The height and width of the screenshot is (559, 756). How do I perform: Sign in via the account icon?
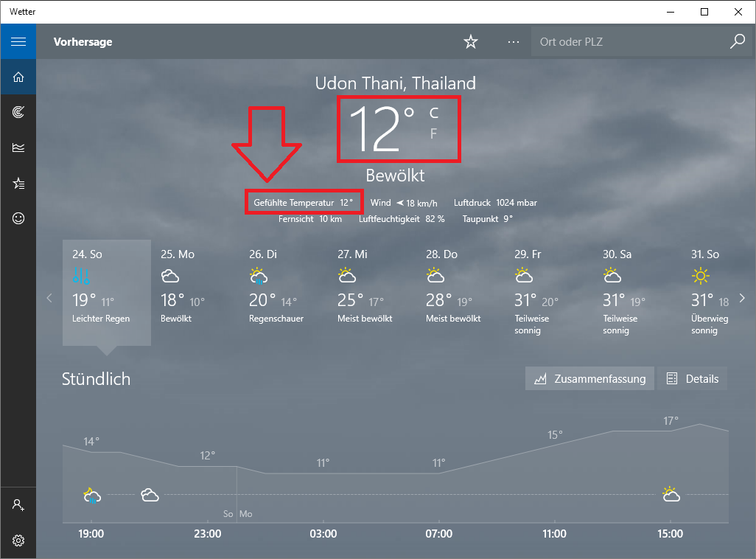[18, 504]
